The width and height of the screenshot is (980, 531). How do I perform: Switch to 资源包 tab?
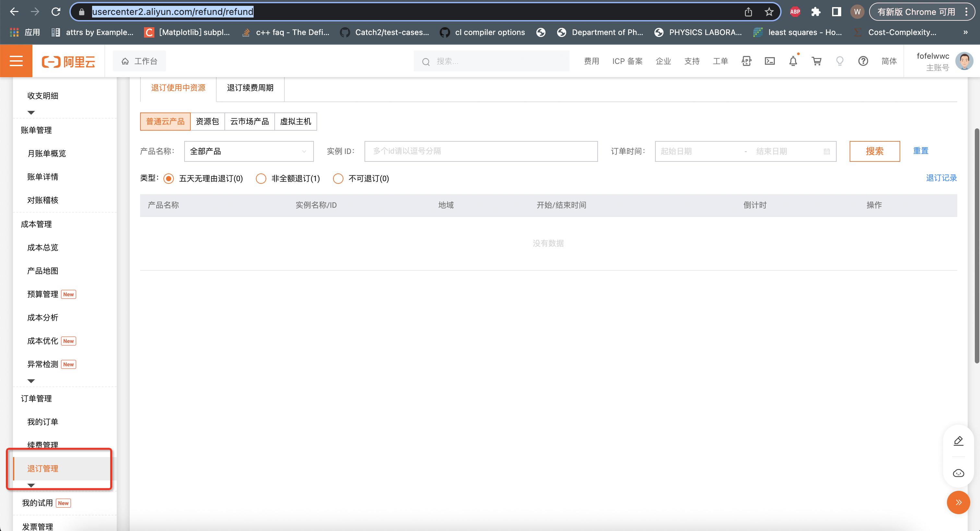point(207,121)
